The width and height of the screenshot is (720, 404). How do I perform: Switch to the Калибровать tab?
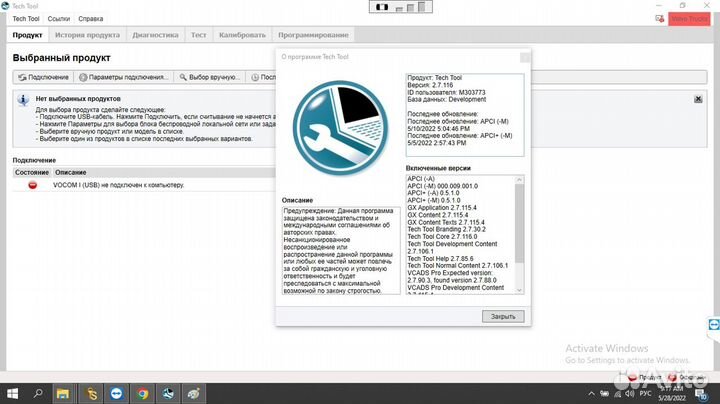[x=242, y=35]
